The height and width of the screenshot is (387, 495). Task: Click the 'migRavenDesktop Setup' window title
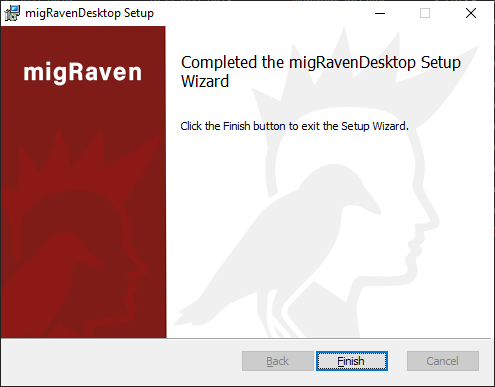(90, 13)
